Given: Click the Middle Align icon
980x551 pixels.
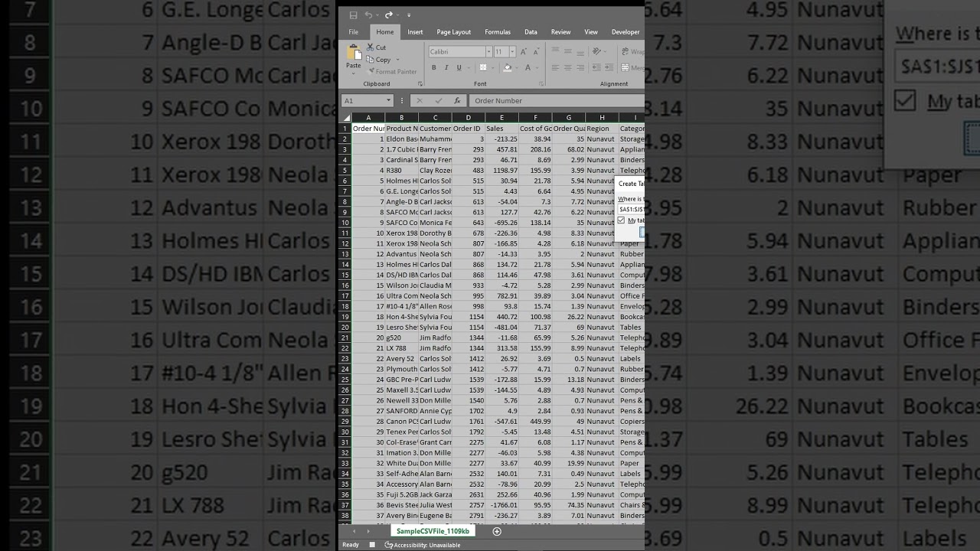Looking at the screenshot, I should click(x=568, y=51).
